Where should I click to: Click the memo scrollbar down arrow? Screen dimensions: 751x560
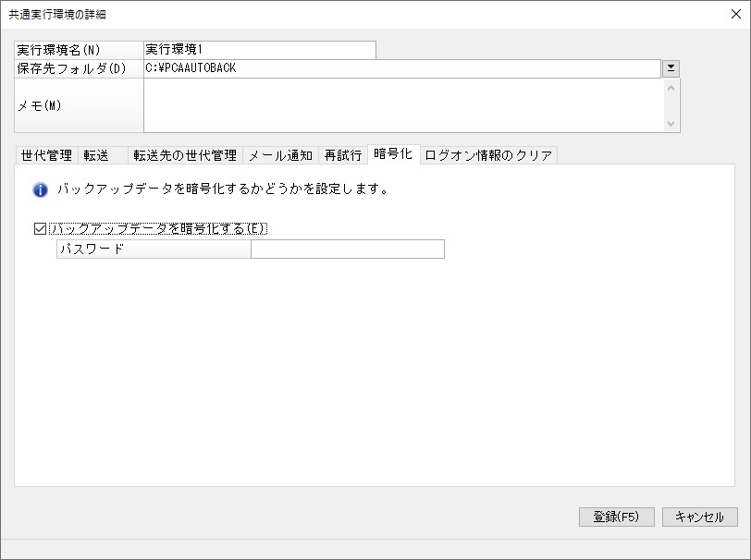(x=671, y=124)
